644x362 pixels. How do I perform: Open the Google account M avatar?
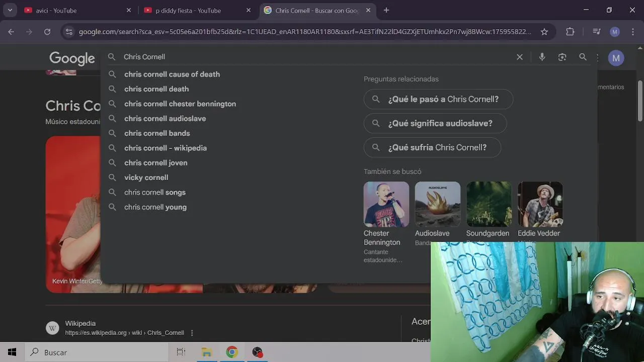point(616,58)
